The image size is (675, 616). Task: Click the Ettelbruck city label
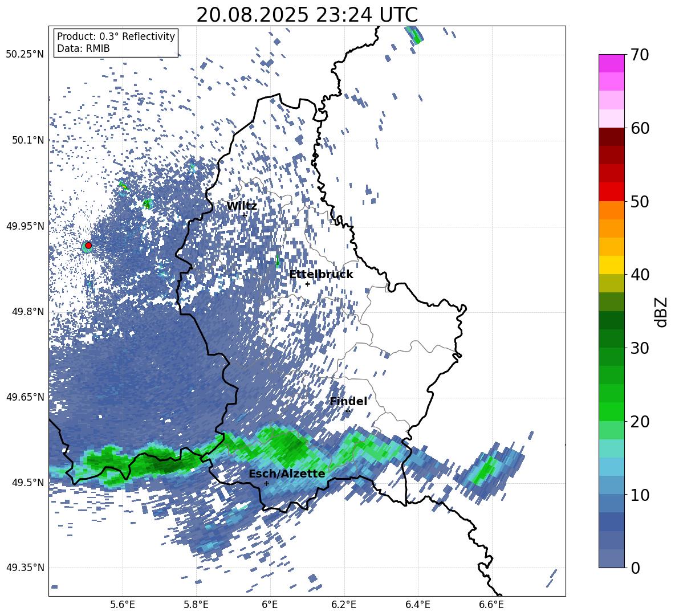pyautogui.click(x=321, y=275)
